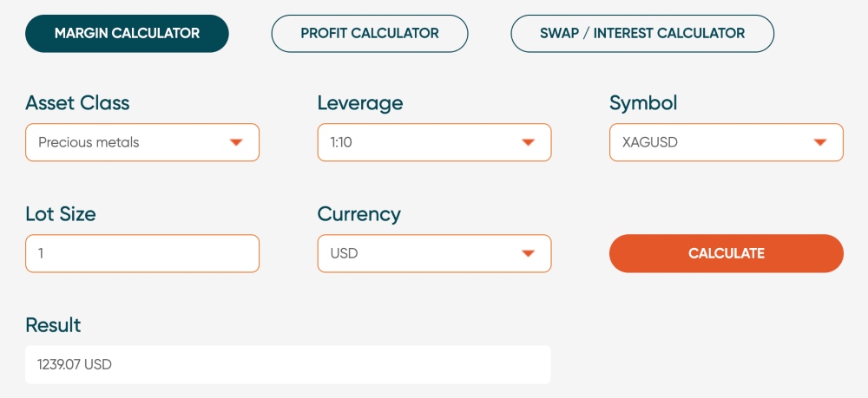
Task: Click the Result field showing 1239.07 USD
Action: [x=287, y=365]
